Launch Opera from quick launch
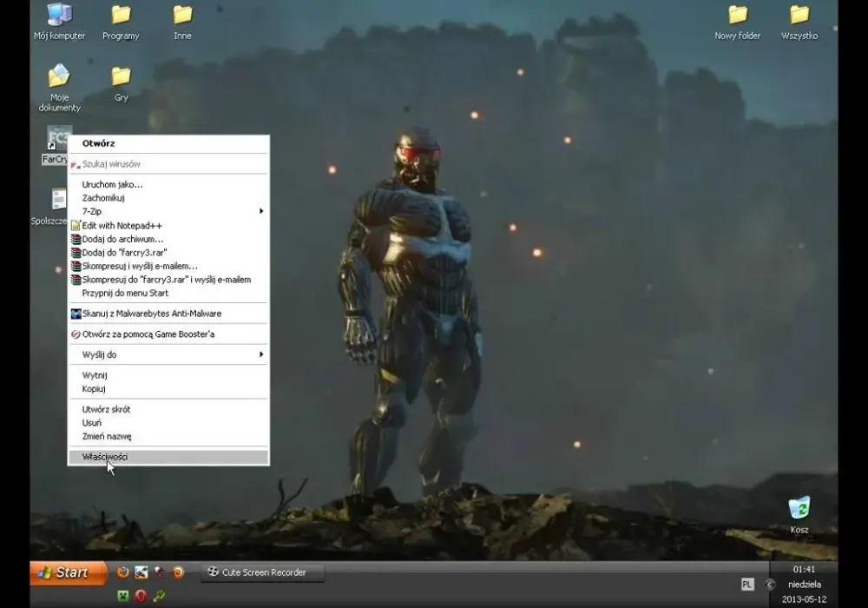 pos(141,596)
